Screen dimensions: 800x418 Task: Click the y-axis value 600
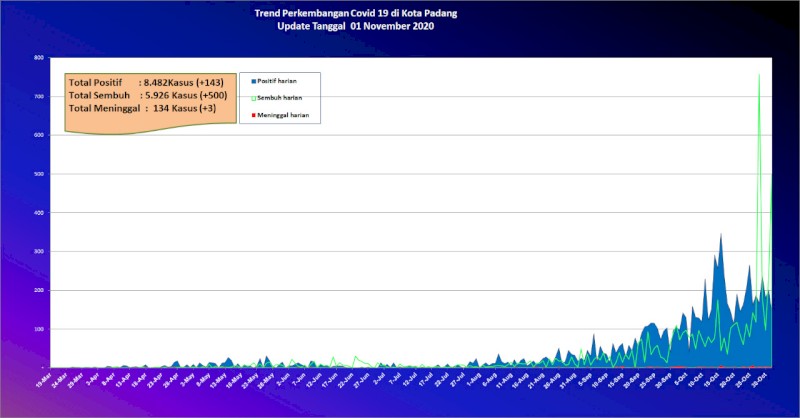coord(39,135)
